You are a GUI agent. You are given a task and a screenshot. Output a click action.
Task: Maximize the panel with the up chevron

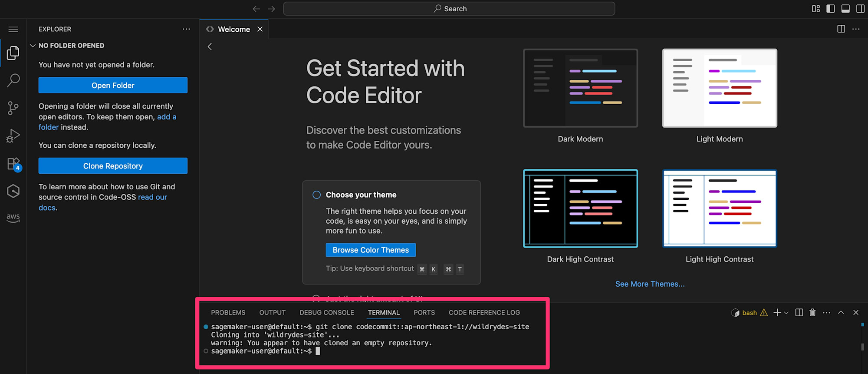click(x=841, y=313)
